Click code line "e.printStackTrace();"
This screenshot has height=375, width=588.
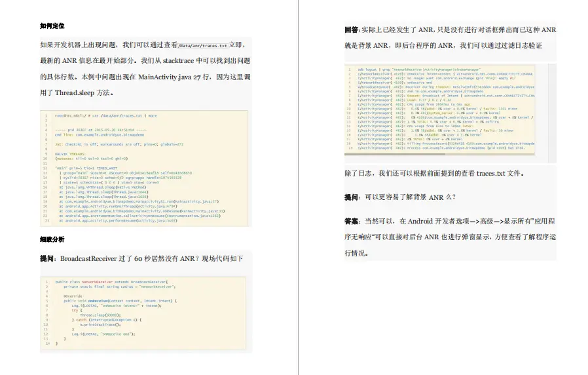click(x=100, y=325)
